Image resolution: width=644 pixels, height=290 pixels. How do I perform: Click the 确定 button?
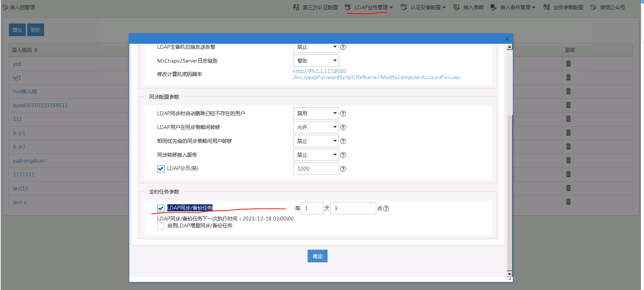[318, 256]
